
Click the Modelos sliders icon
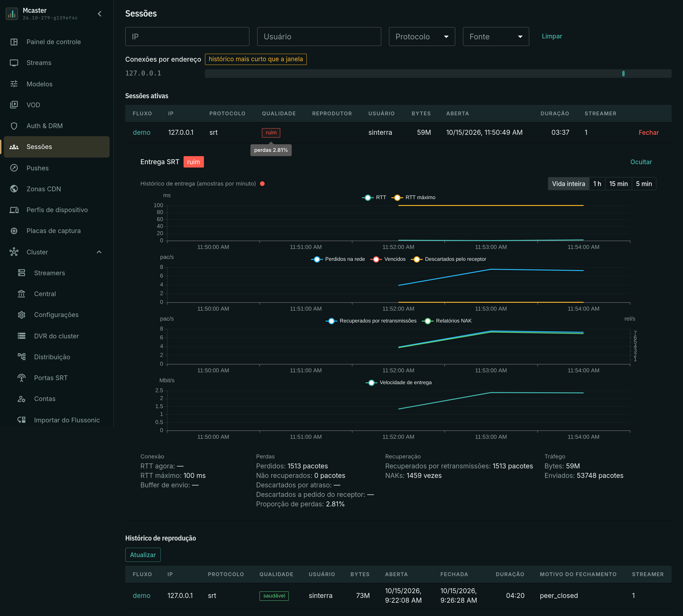[x=14, y=84]
